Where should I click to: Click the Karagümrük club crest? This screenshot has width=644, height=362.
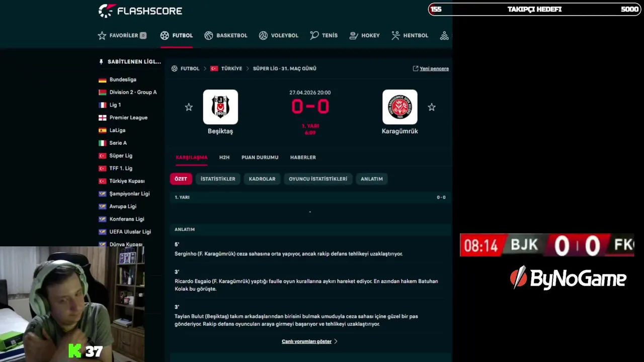tap(400, 107)
